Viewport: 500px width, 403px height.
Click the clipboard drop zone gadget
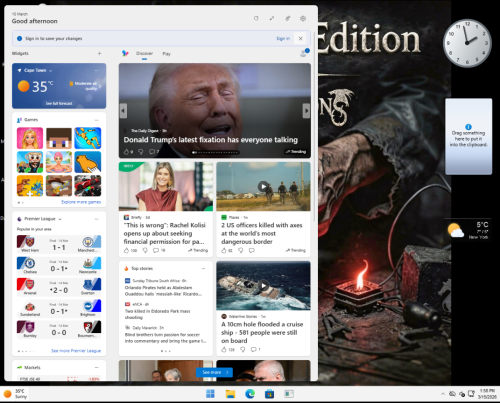[468, 136]
